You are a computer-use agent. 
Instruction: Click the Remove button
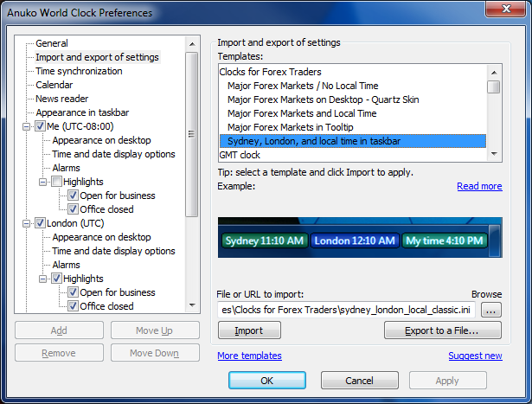point(59,353)
